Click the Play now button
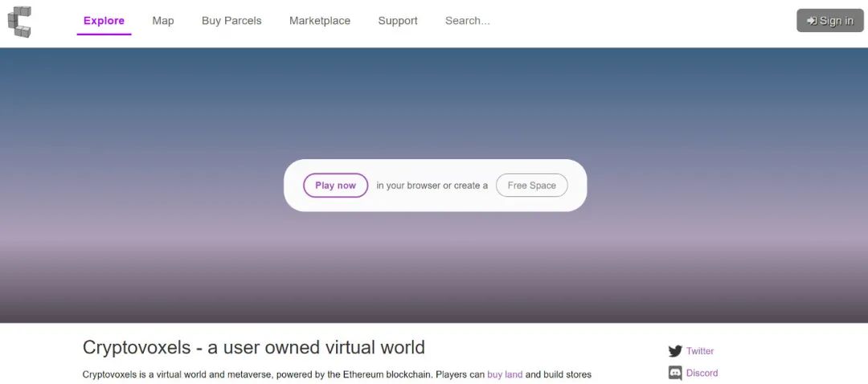Viewport: 868px width, 384px height. [335, 186]
